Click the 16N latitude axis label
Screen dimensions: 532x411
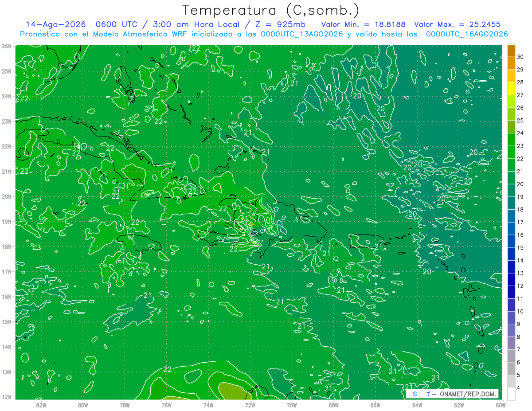[x=6, y=297]
